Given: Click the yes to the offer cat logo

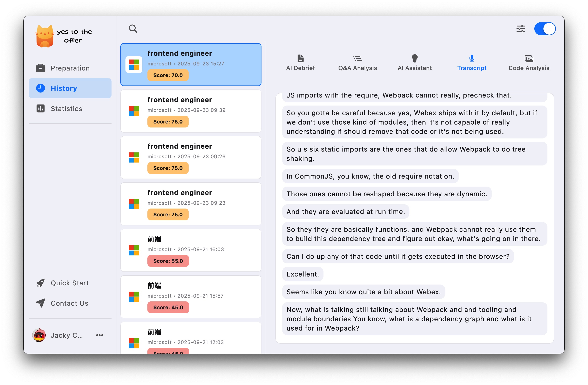Looking at the screenshot, I should 45,36.
